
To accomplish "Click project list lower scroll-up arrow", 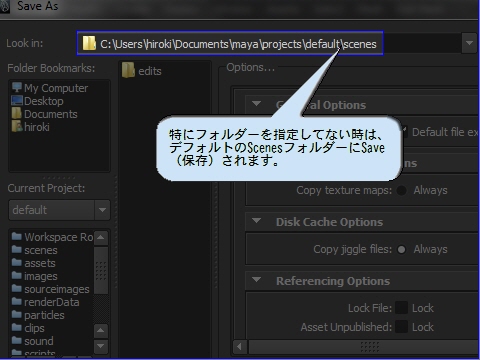I will point(101,330).
